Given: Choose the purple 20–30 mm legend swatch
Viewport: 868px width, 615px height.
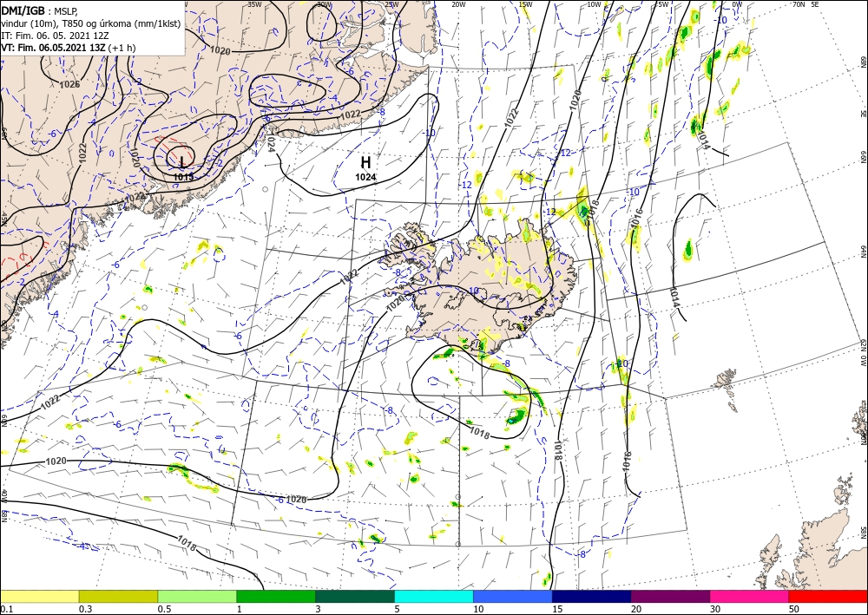Looking at the screenshot, I should pos(670,597).
